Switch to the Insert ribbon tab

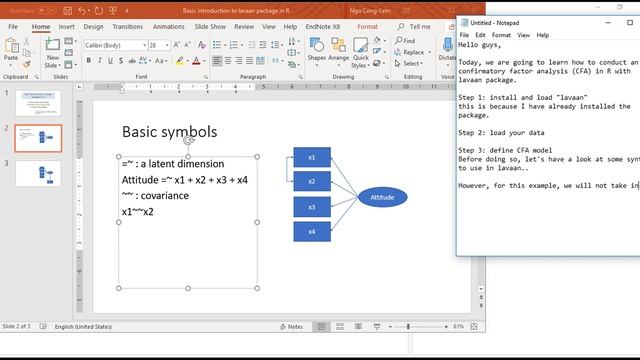(x=67, y=27)
